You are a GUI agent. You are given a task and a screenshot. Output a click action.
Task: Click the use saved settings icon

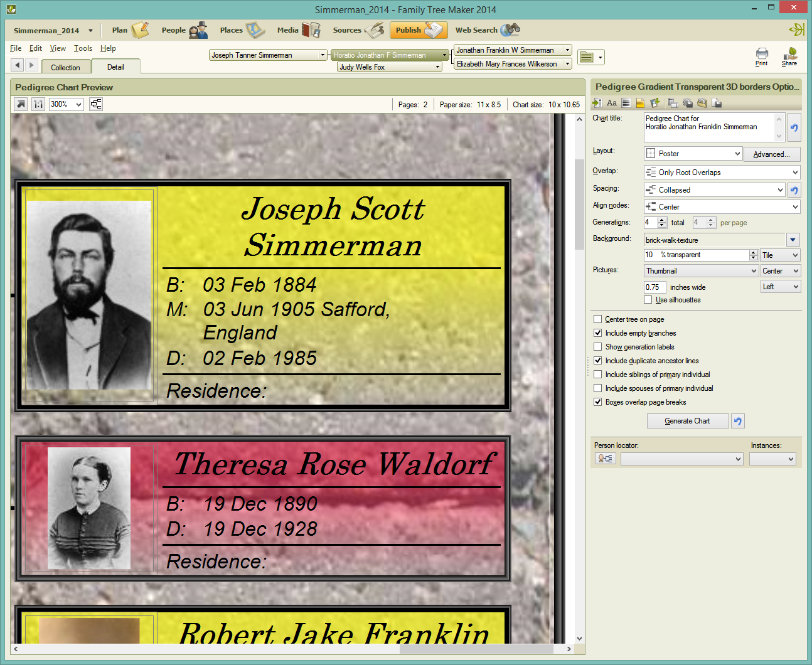pyautogui.click(x=673, y=103)
